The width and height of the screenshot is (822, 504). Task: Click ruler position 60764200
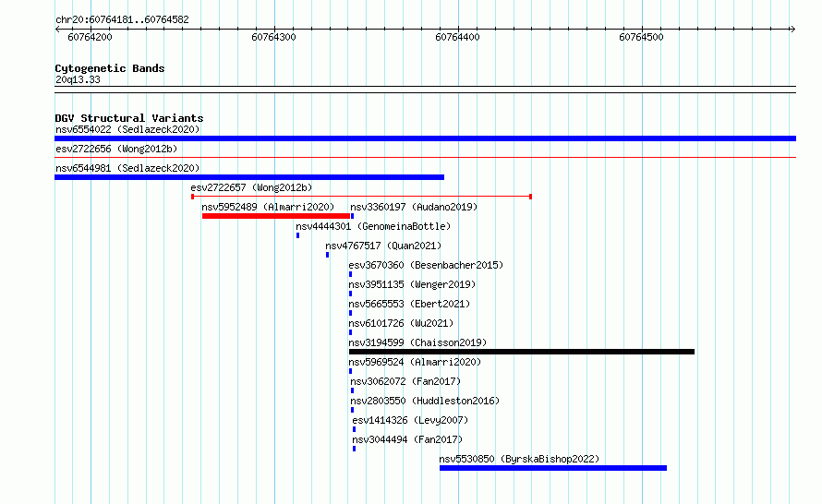click(91, 37)
